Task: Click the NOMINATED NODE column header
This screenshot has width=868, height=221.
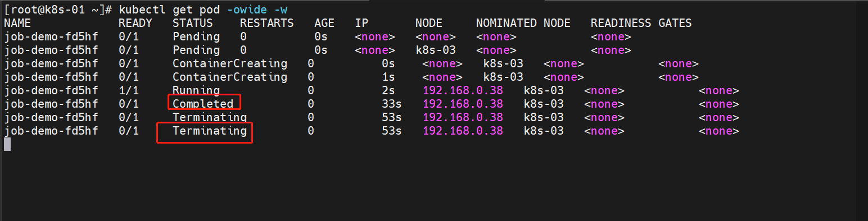Action: click(x=523, y=23)
